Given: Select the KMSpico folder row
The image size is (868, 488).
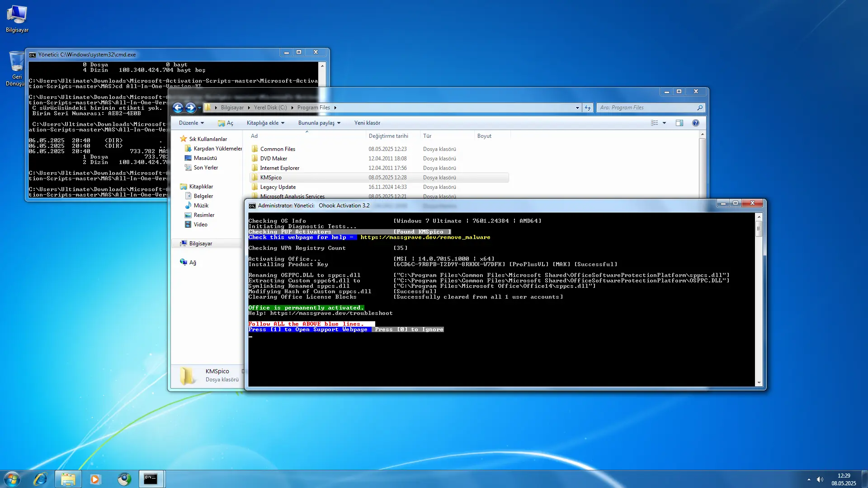Looking at the screenshot, I should coord(379,178).
